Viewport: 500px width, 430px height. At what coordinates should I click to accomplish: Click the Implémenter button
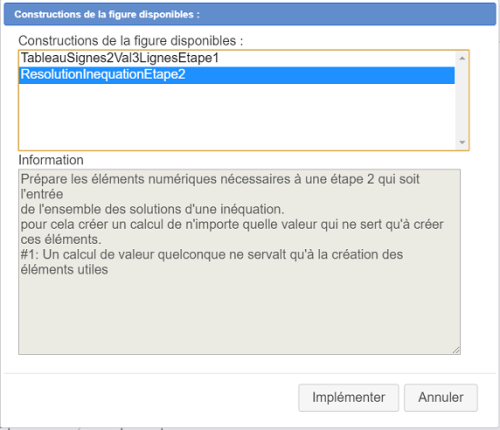coord(348,398)
